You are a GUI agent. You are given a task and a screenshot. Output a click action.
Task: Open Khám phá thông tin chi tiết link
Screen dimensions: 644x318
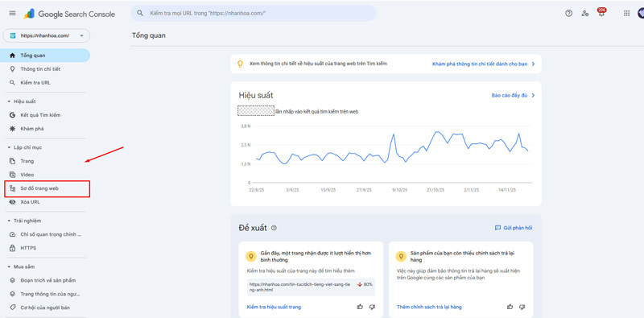click(484, 64)
